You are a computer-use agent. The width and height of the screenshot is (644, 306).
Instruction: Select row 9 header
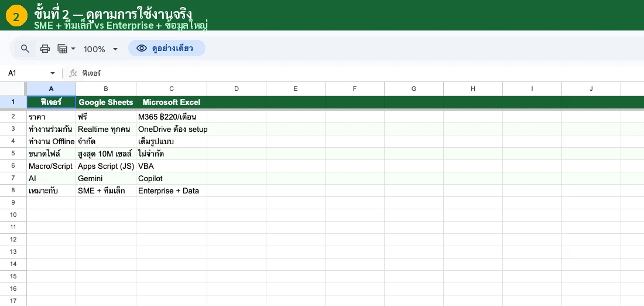tap(13, 203)
